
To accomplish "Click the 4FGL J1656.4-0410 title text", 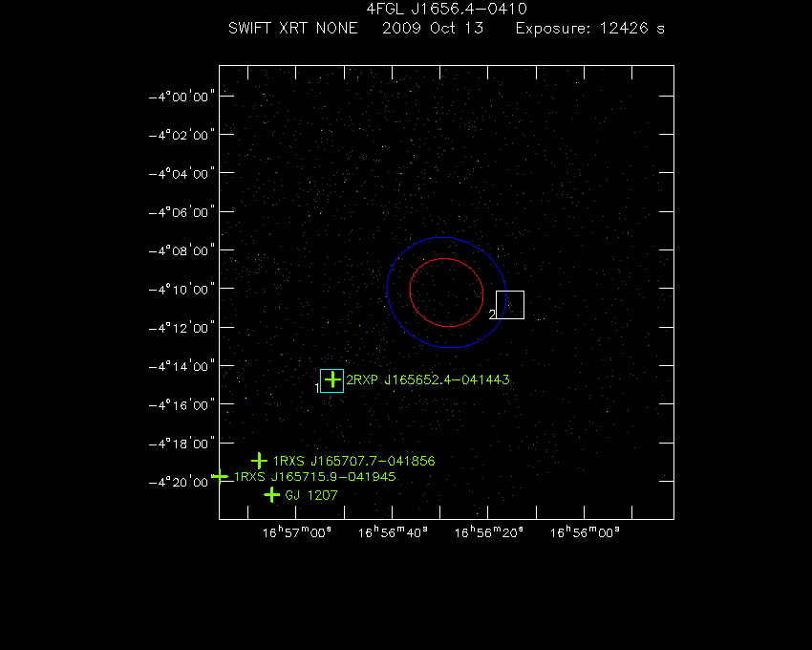I will pos(446,9).
